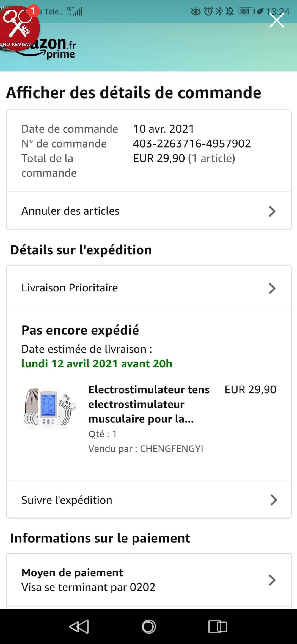Tap the Bluetooth status bar icon
This screenshot has height=644, width=297.
click(219, 11)
